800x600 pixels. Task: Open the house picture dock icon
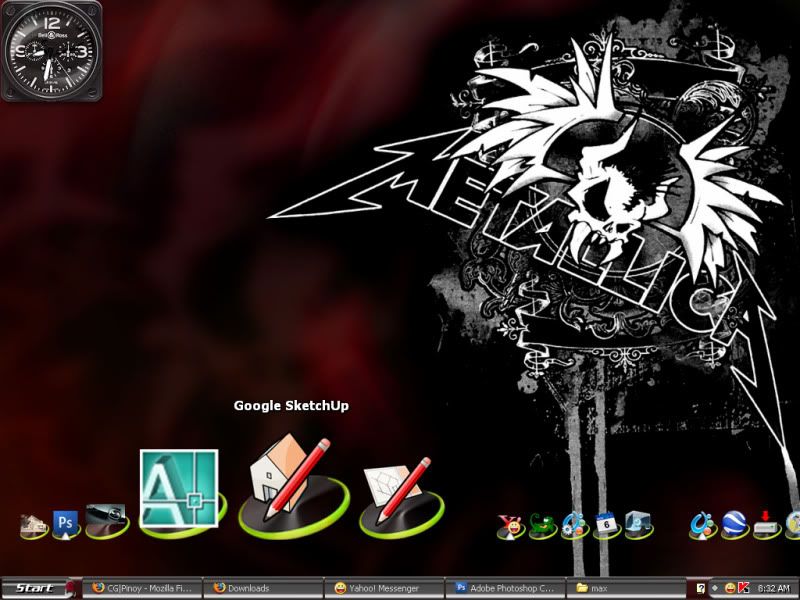(x=34, y=526)
